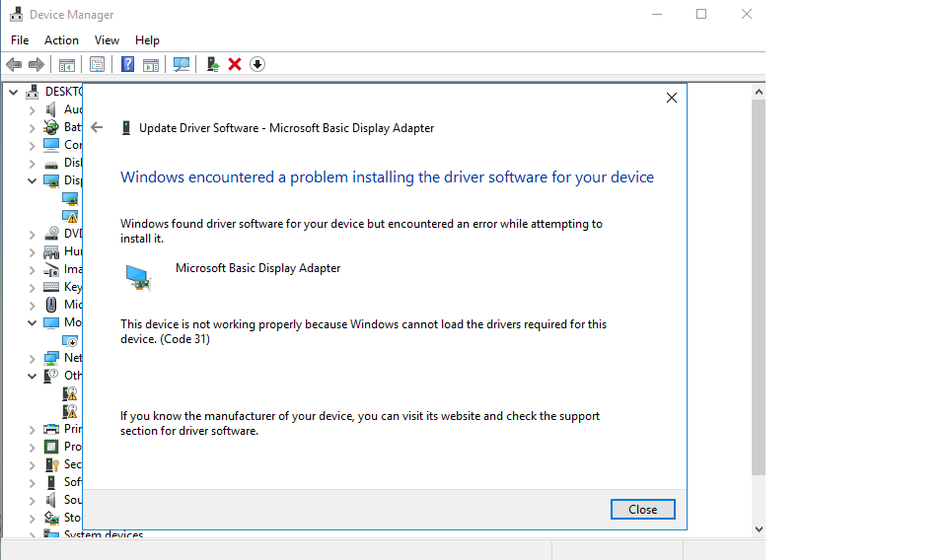Viewport: 947px width, 560px height.
Task: Expand the DVD/CD-ROM drives chevron
Action: point(32,234)
